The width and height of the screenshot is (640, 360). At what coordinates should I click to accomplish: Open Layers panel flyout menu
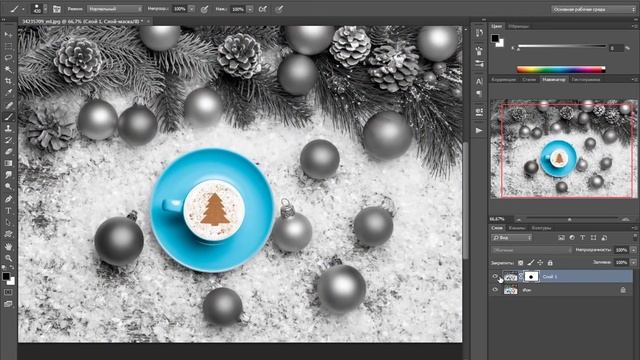pos(634,228)
